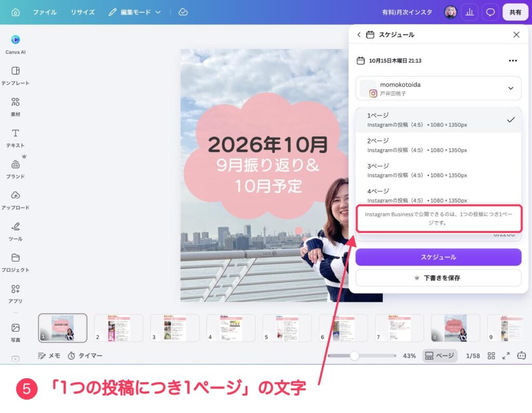Click the 共有 share button
This screenshot has height=413, width=532.
click(515, 12)
